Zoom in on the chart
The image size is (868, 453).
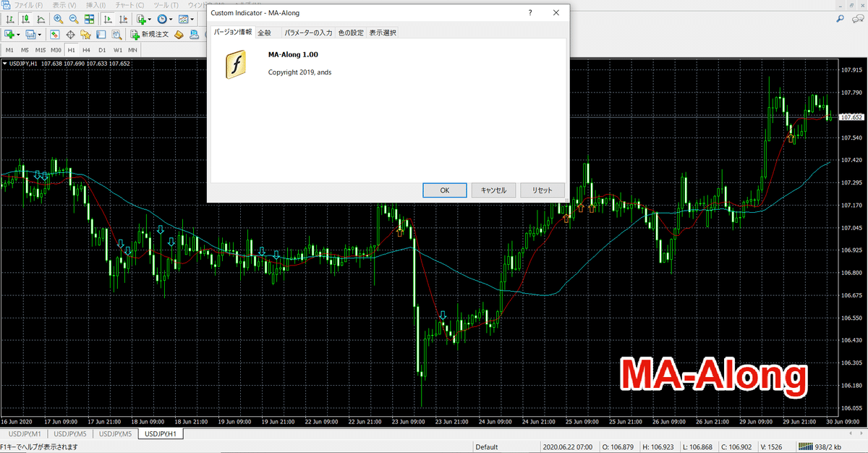(58, 19)
